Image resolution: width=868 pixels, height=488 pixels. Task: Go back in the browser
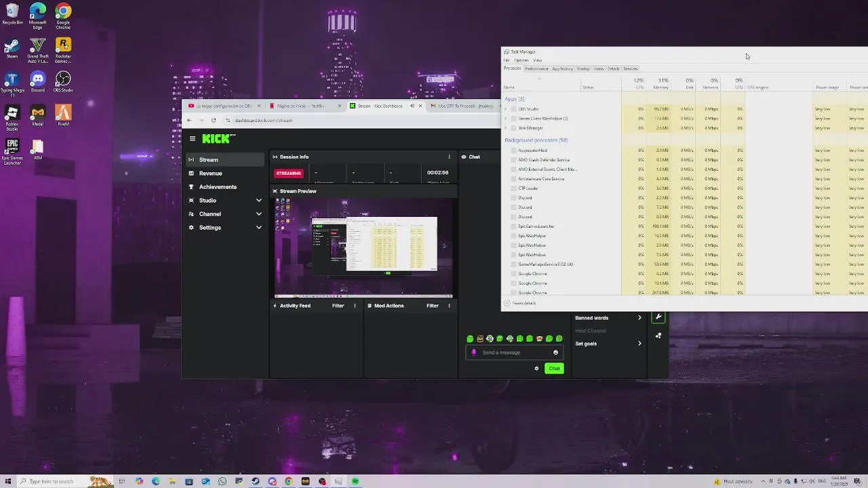[189, 120]
